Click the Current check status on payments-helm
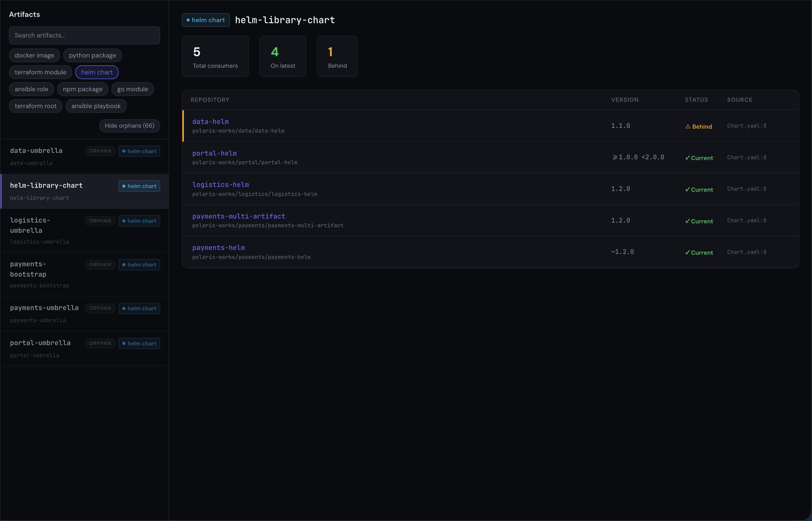Viewport: 812px width, 521px height. tap(699, 253)
